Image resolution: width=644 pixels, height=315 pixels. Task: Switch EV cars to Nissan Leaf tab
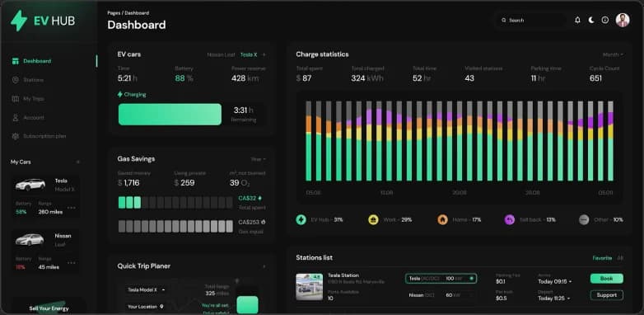click(x=221, y=54)
